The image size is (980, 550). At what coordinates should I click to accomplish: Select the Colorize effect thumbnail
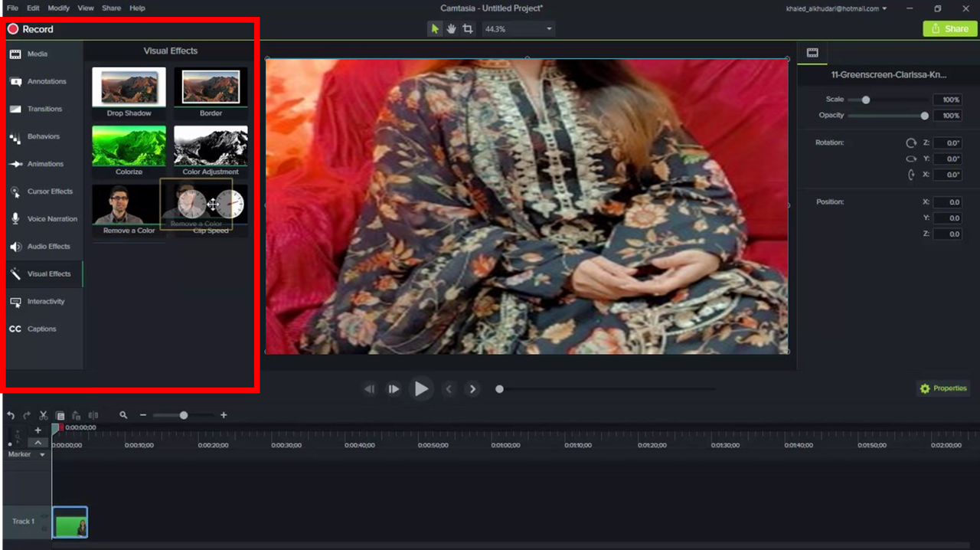129,152
